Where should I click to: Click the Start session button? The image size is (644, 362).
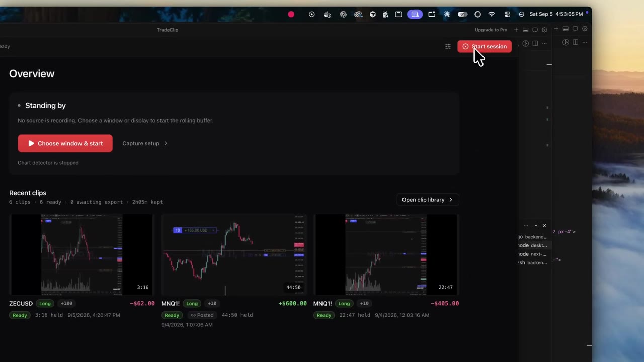coord(485,46)
